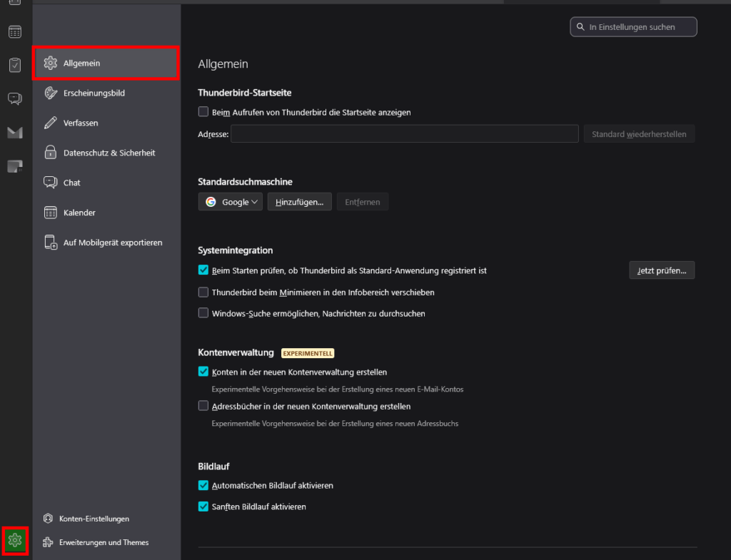Enable showing the start page on Thunderbird launch
This screenshot has width=731, height=560.
point(203,112)
